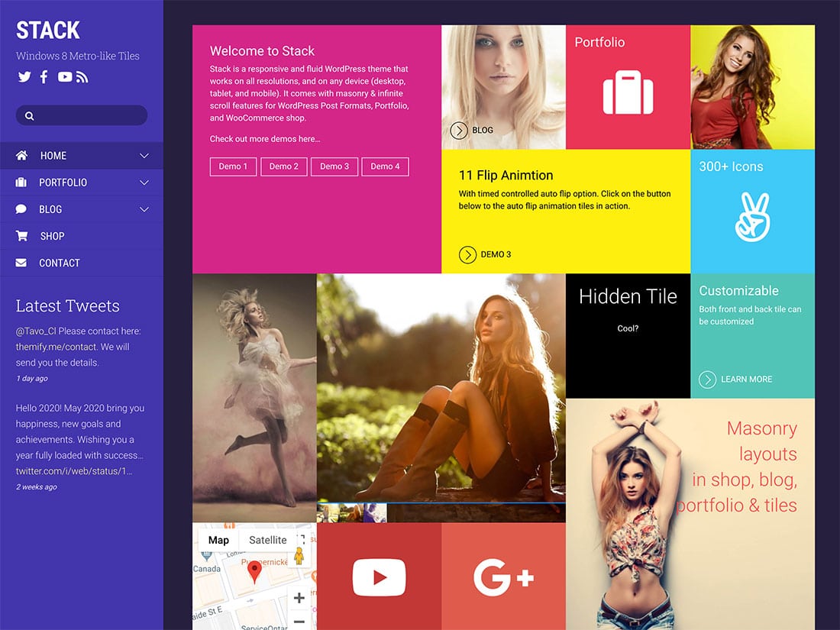Click the Demo 1 button

point(233,166)
